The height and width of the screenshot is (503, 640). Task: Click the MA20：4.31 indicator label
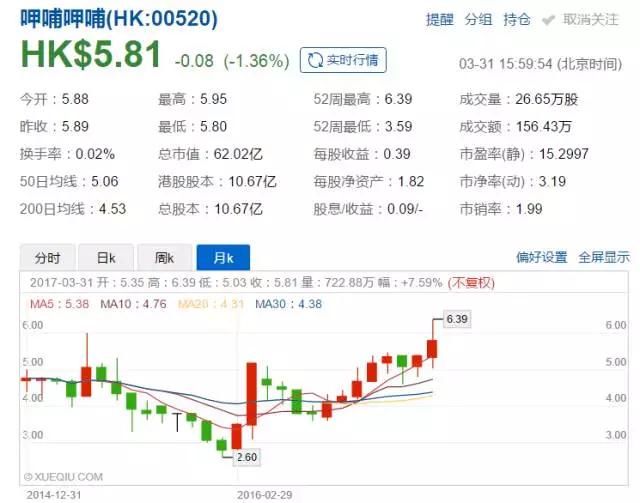click(211, 304)
